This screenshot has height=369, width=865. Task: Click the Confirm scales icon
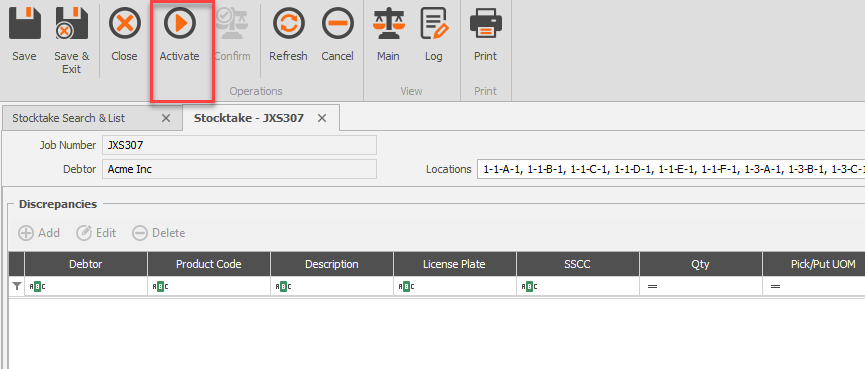(232, 24)
